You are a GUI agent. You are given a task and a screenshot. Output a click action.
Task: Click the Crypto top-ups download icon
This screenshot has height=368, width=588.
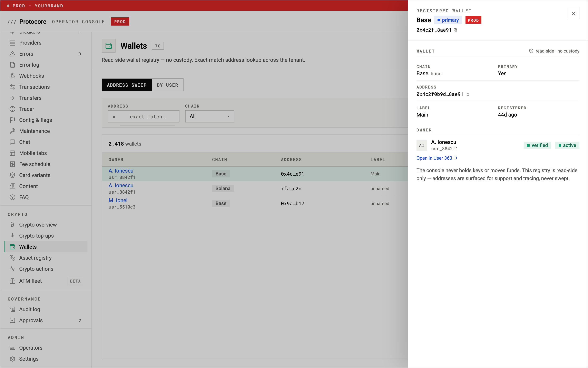pyautogui.click(x=12, y=236)
